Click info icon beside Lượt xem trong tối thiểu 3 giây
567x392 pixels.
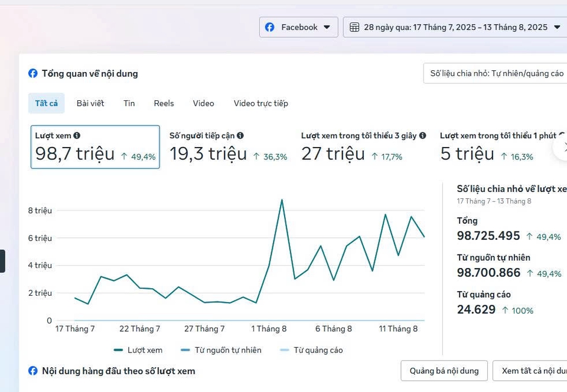coord(422,136)
